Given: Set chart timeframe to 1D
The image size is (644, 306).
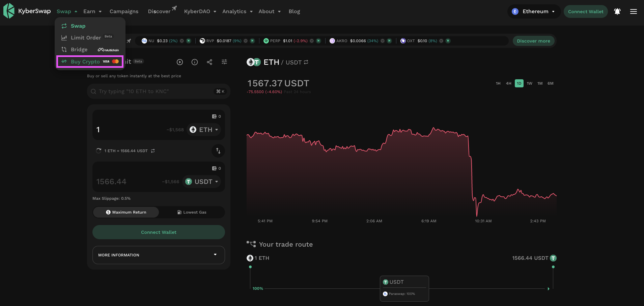Looking at the screenshot, I should pos(519,83).
